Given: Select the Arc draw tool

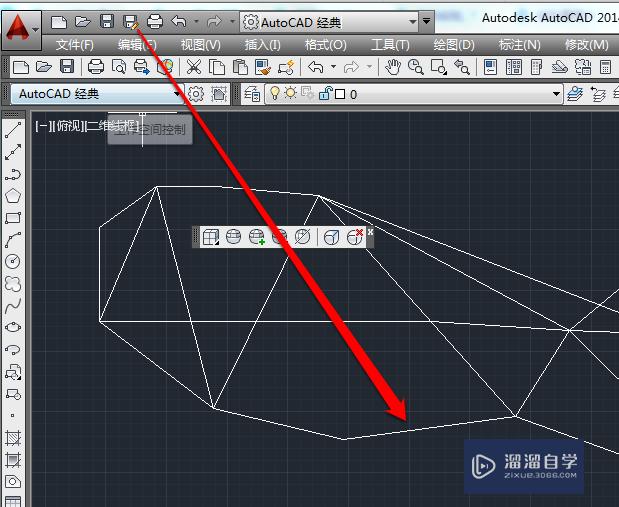Looking at the screenshot, I should 13,240.
